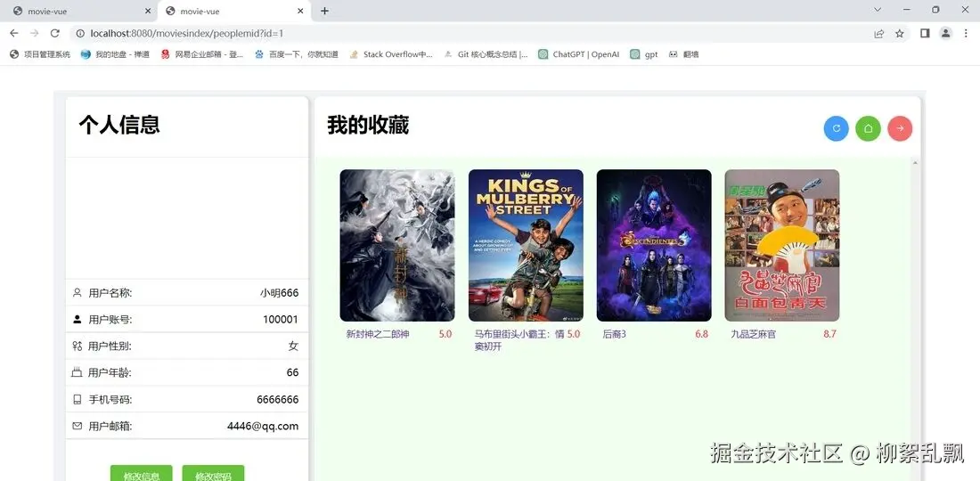Click the 6.8 rating of 后裔3
This screenshot has height=481, width=980.
point(701,334)
